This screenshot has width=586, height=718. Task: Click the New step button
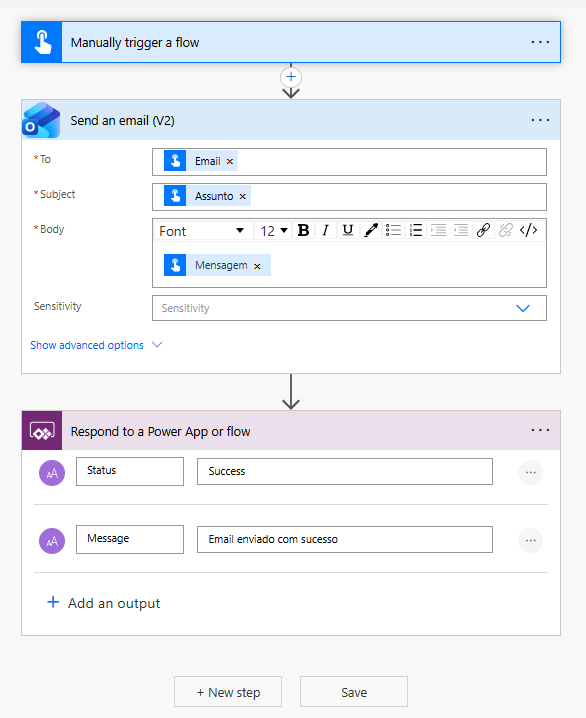tap(228, 692)
